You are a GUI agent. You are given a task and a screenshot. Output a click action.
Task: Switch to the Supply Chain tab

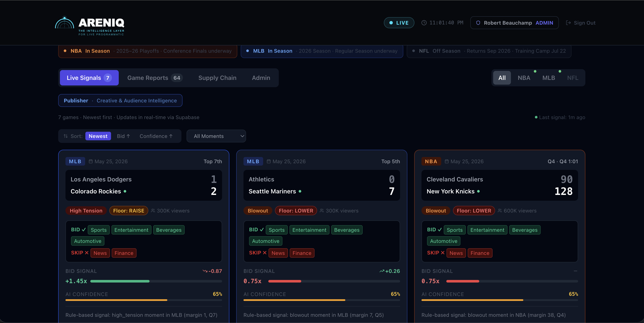218,78
